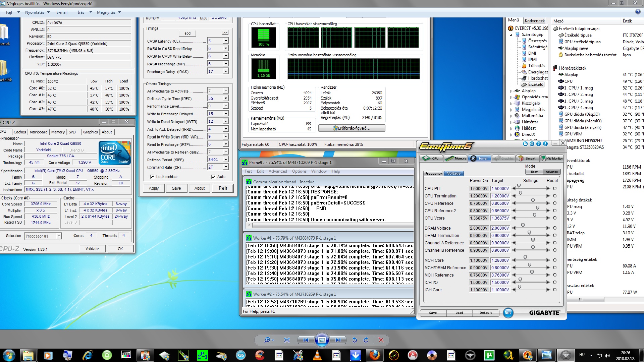
Task: Open uTorrent green icon in taskbar
Action: (489, 355)
